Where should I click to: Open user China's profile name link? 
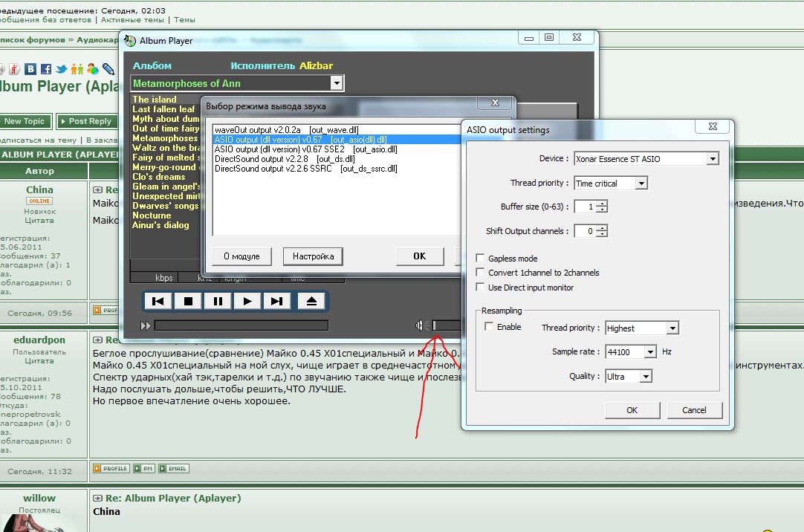click(x=39, y=189)
